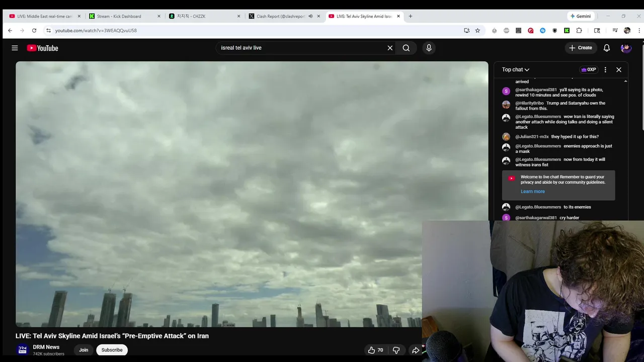
Task: Open the blue Shazam extension
Action: [x=542, y=30]
